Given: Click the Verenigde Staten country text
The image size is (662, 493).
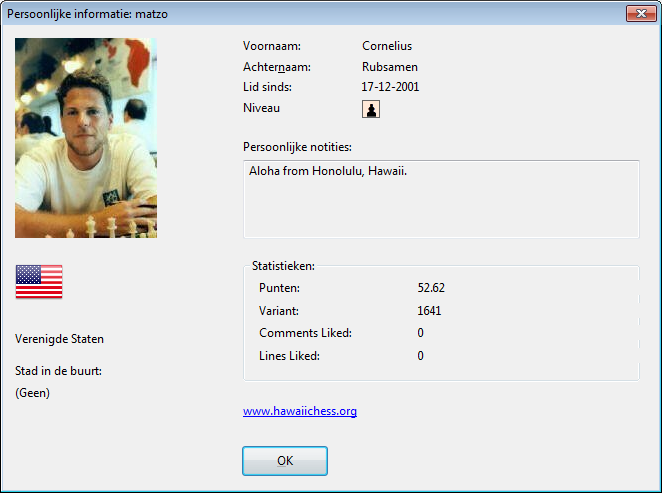Looking at the screenshot, I should tap(60, 339).
